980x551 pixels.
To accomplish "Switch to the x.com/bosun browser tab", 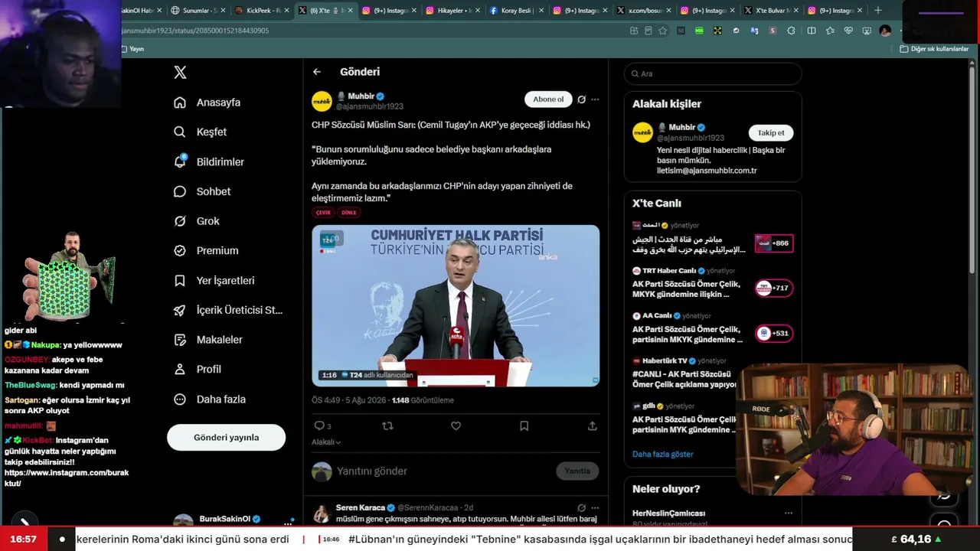I will (643, 11).
